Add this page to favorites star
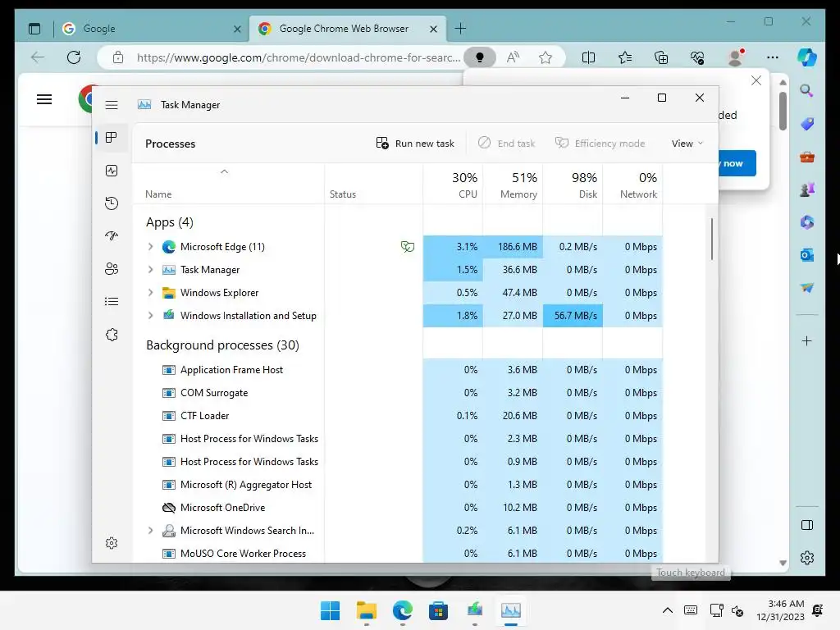Image resolution: width=840 pixels, height=630 pixels. [546, 57]
